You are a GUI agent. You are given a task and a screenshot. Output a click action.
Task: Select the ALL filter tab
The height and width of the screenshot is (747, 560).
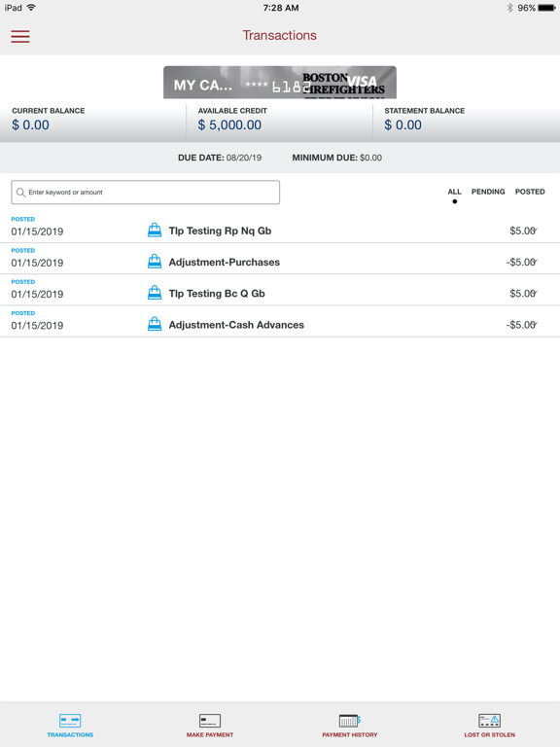(x=454, y=192)
